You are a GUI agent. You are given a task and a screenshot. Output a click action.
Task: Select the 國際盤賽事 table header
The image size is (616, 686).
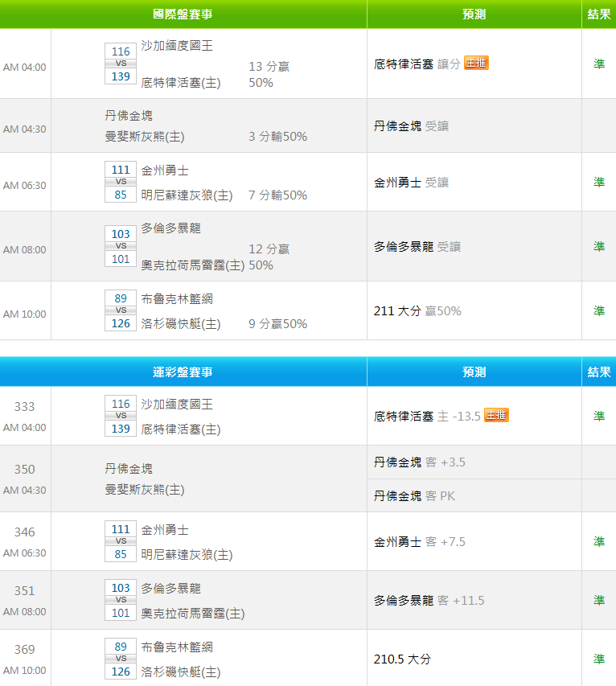click(183, 14)
